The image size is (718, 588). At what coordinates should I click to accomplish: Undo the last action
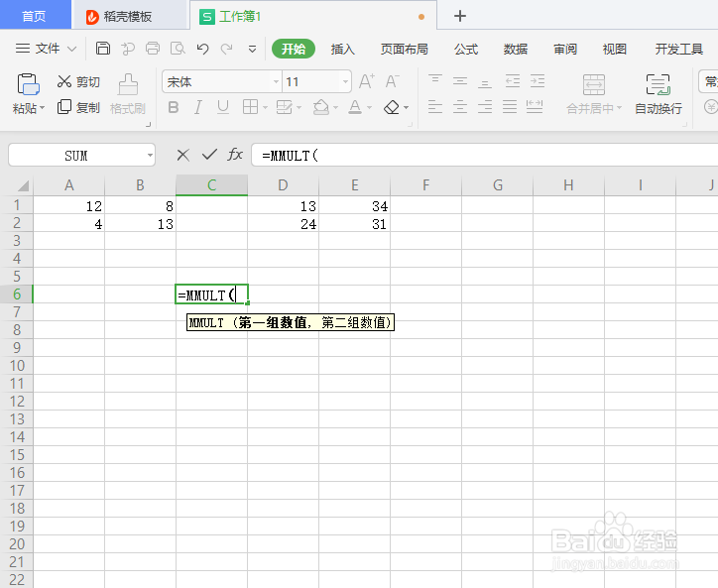tap(202, 49)
